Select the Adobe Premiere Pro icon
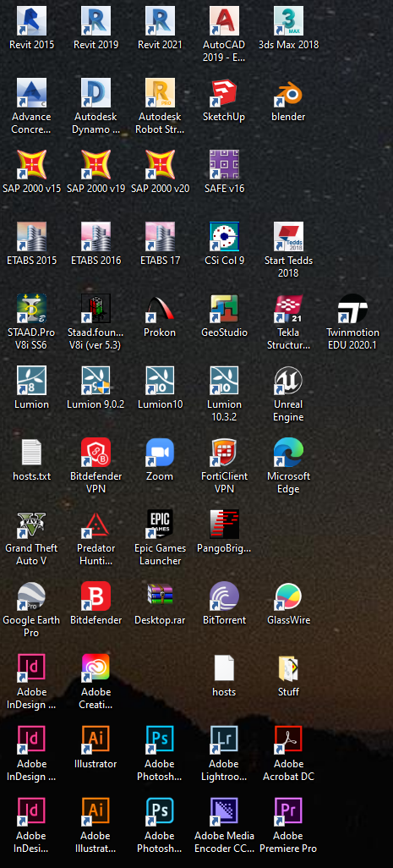Screen dimensions: 393x868 click(288, 813)
